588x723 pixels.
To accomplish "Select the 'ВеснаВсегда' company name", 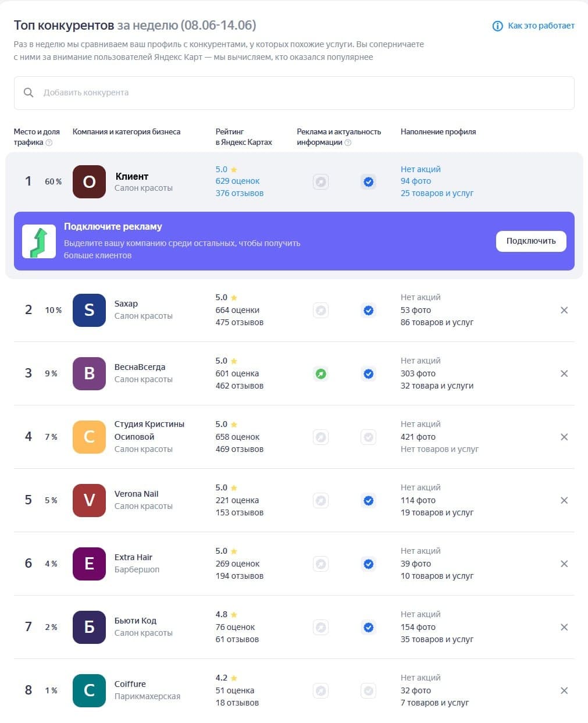I will pyautogui.click(x=140, y=367).
